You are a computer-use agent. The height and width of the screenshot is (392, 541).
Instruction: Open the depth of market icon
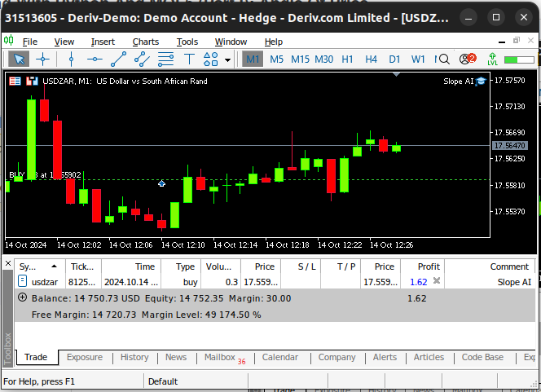(32, 81)
